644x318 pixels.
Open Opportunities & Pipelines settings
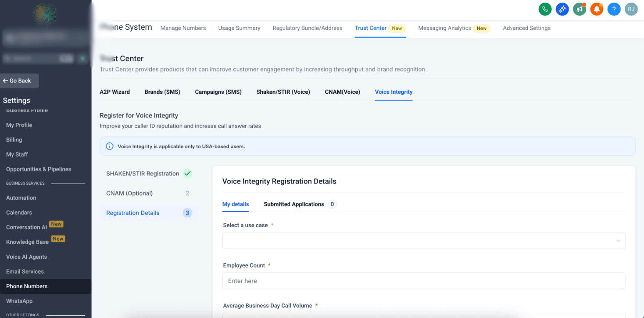39,169
